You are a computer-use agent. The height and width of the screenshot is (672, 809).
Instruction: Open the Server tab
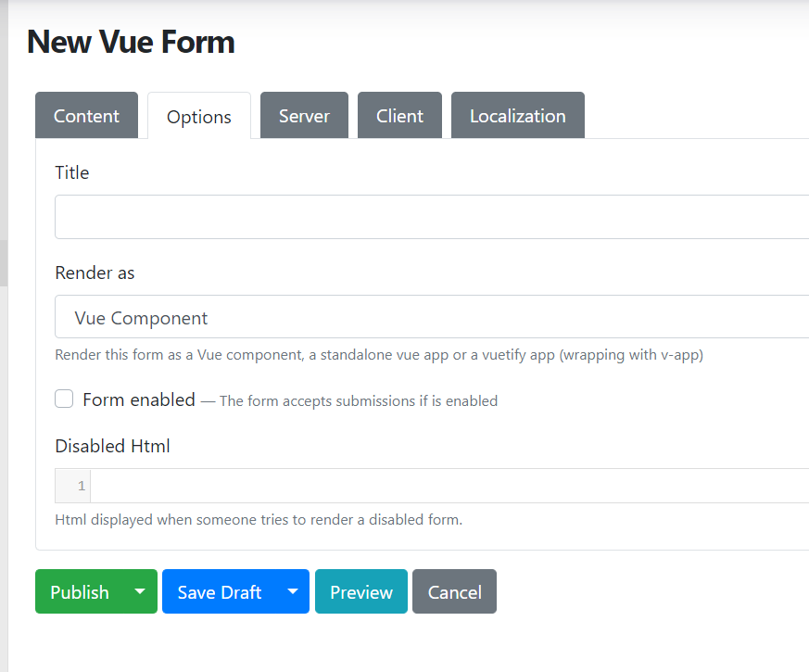304,116
